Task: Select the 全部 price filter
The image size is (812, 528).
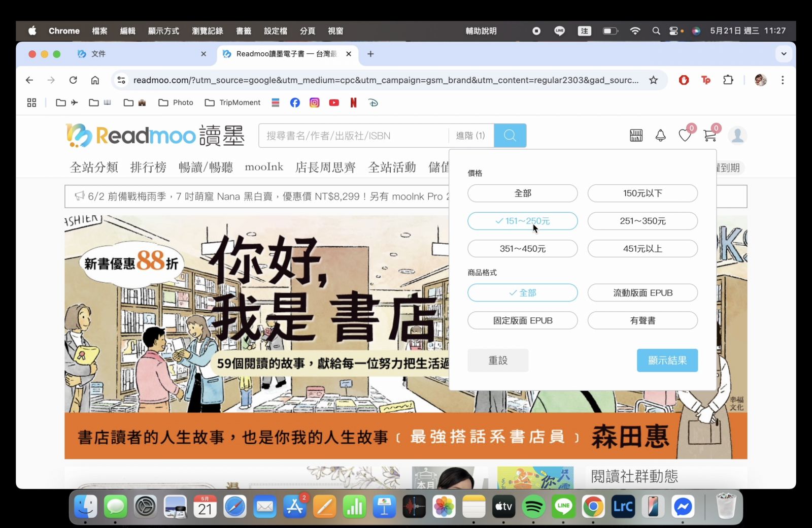Action: pos(523,193)
